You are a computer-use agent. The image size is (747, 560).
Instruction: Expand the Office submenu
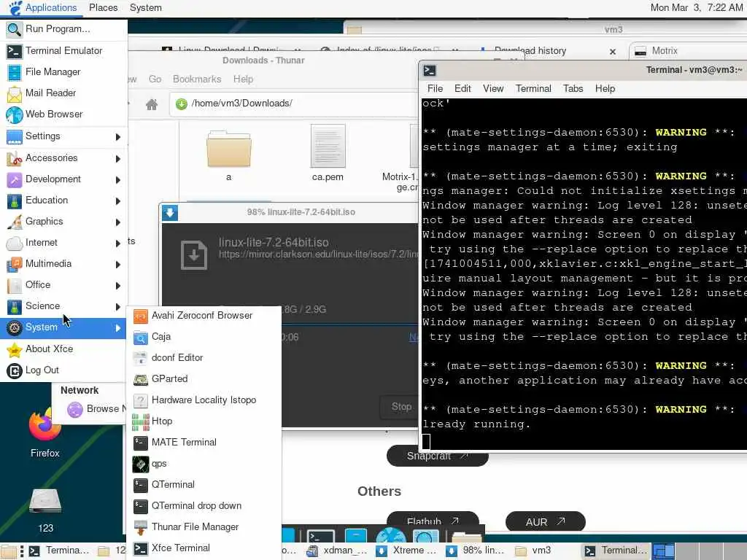64,285
